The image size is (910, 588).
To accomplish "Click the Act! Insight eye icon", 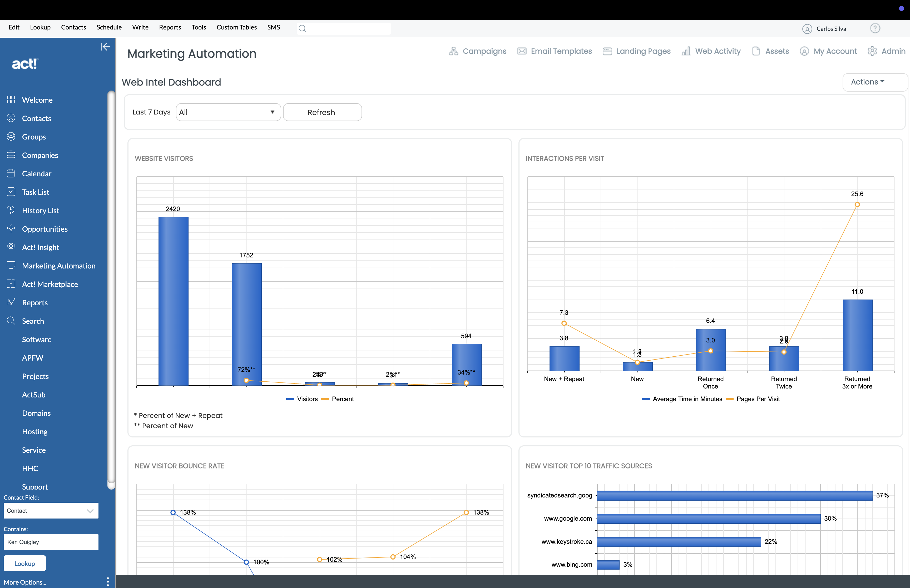I will click(11, 247).
